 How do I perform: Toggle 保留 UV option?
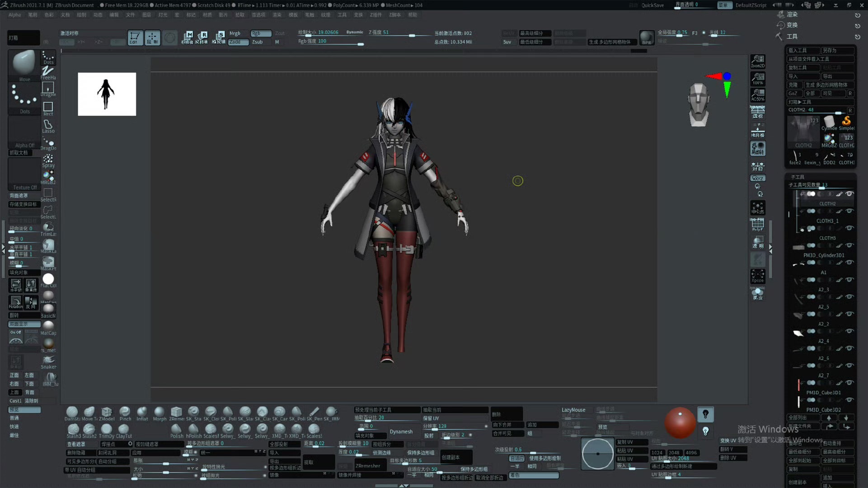coord(455,418)
